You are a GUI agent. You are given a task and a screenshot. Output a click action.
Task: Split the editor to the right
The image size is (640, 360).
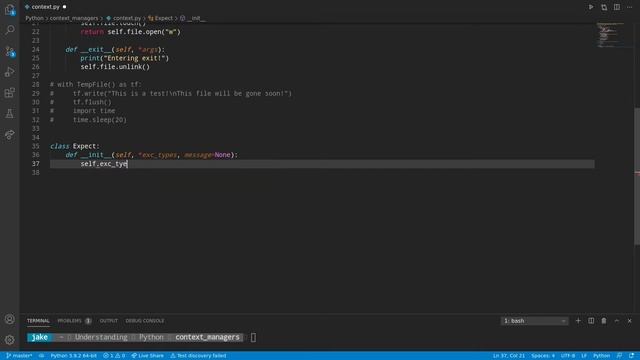[617, 7]
